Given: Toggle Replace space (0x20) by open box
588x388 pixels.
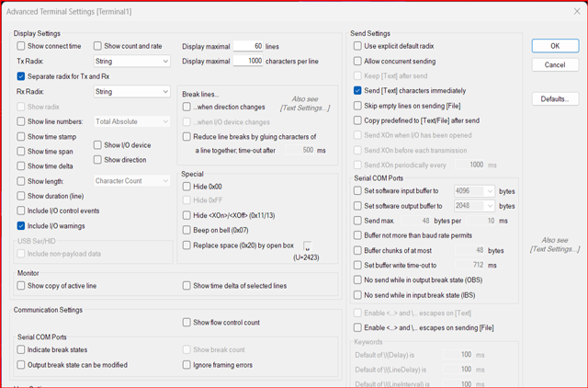Looking at the screenshot, I should (187, 245).
